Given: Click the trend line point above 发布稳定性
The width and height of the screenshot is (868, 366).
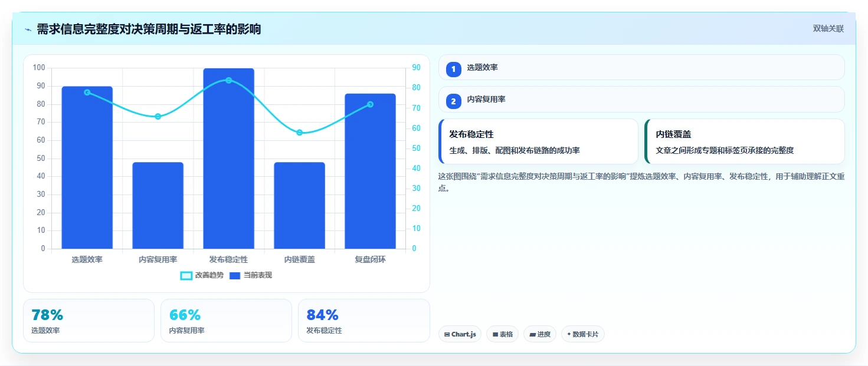Looking at the screenshot, I should click(x=229, y=80).
